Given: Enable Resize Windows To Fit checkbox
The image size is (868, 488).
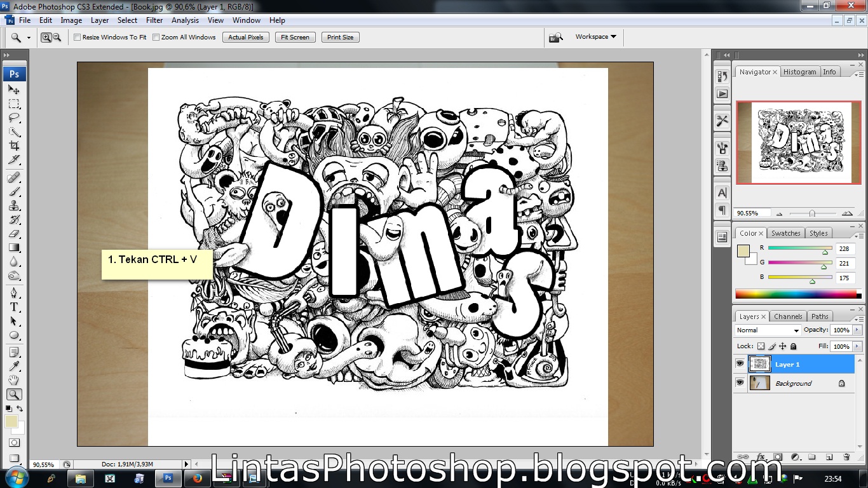Looking at the screenshot, I should coord(78,37).
